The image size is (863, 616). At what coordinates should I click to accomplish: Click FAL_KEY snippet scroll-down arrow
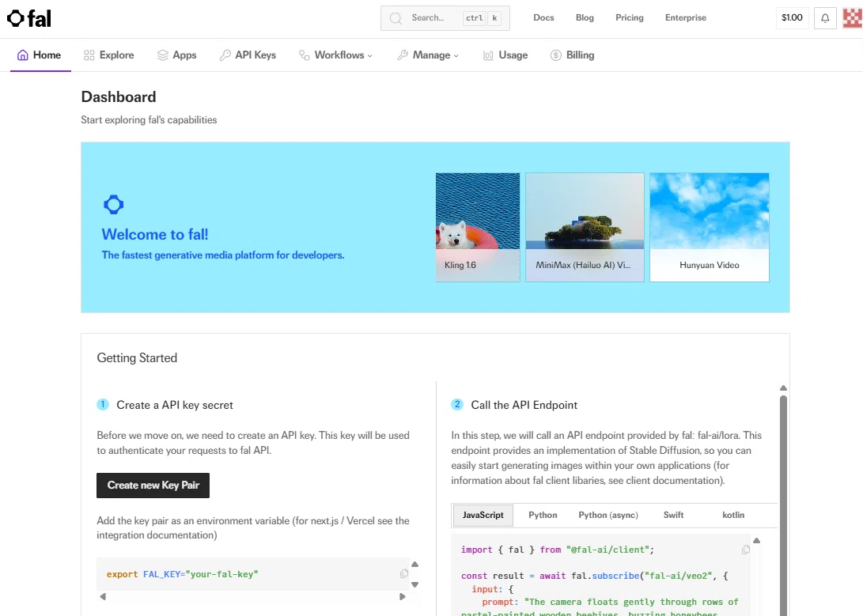click(x=415, y=584)
